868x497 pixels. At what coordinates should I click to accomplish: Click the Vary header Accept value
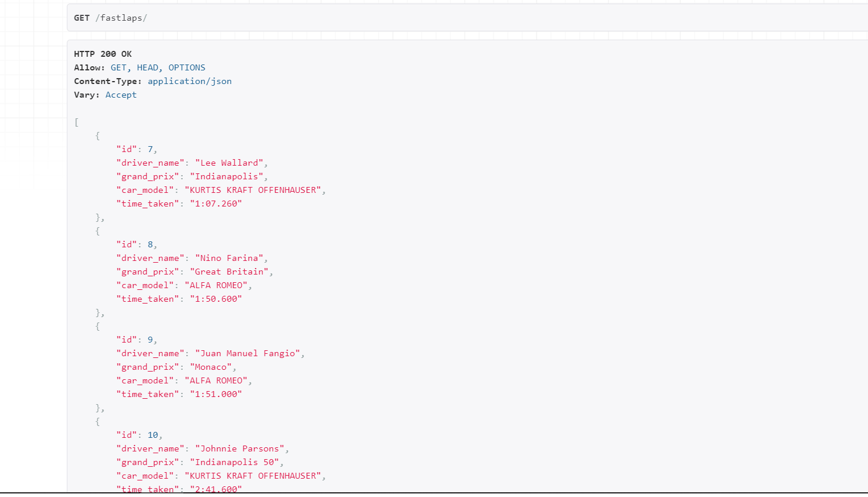[x=121, y=95]
